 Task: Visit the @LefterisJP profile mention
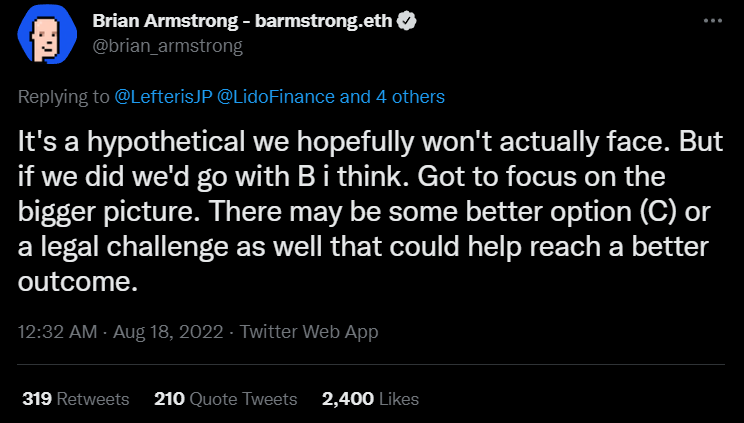click(158, 97)
